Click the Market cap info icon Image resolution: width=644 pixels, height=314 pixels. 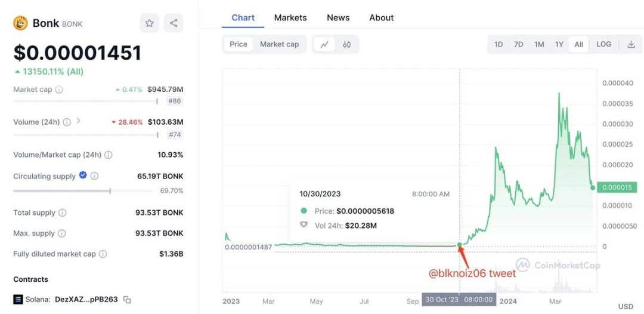click(59, 89)
